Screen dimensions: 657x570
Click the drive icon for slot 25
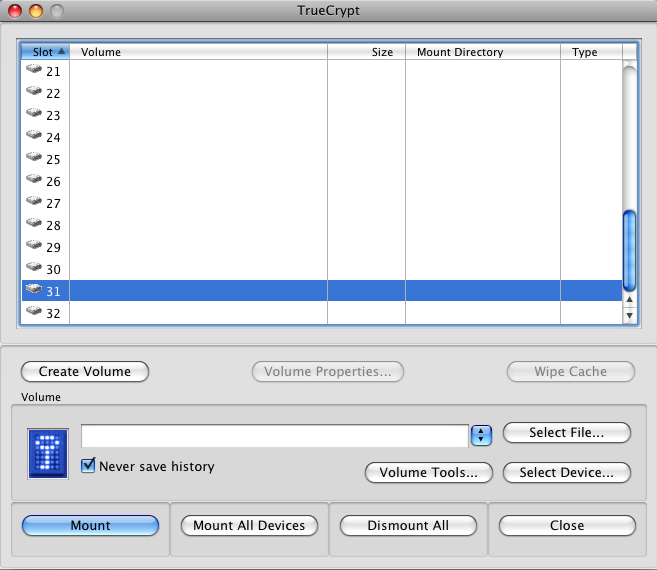pyautogui.click(x=34, y=157)
